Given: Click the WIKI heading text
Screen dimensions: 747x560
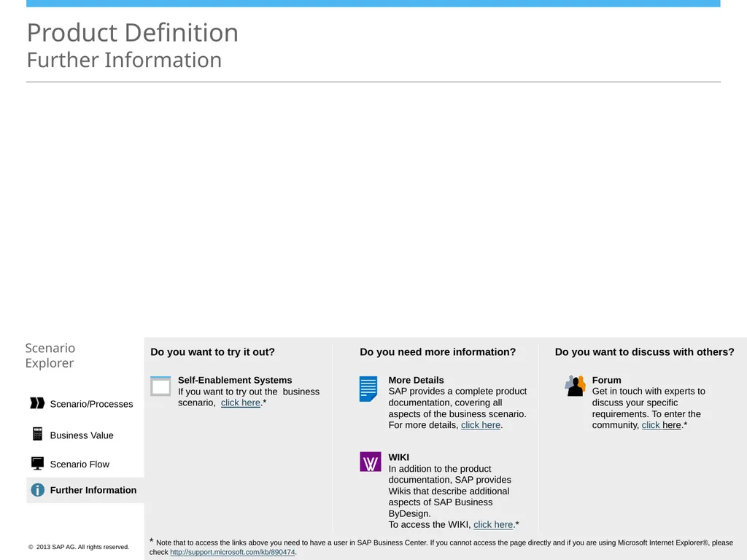Looking at the screenshot, I should pyautogui.click(x=399, y=457).
